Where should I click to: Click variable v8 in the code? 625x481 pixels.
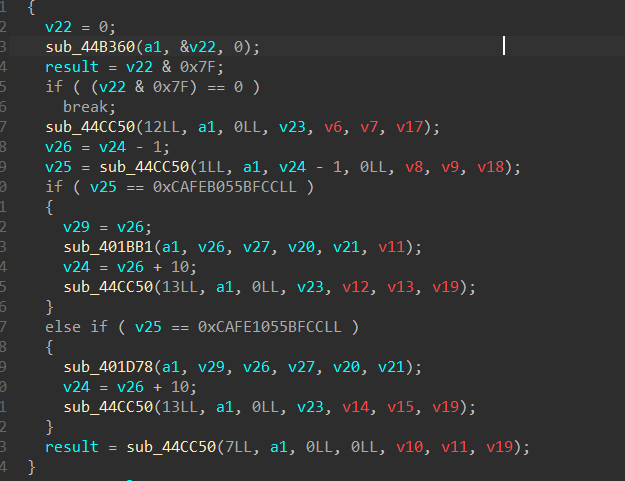(x=414, y=167)
